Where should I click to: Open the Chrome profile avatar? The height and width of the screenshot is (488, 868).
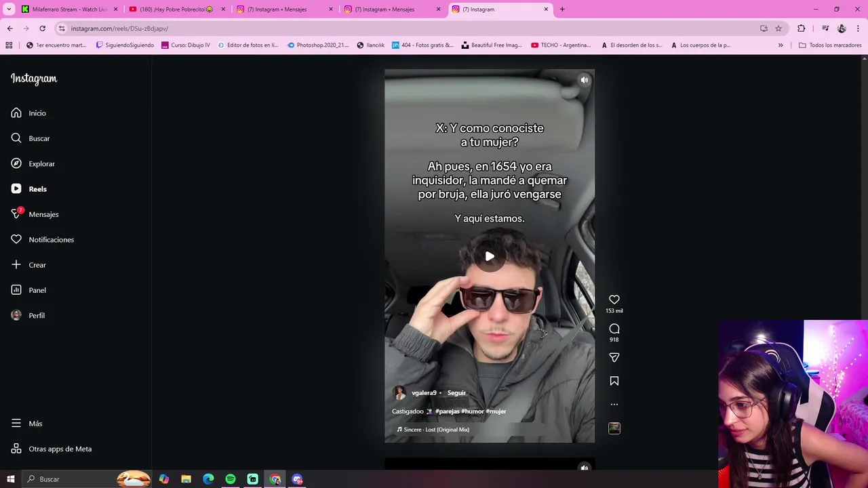click(x=842, y=28)
